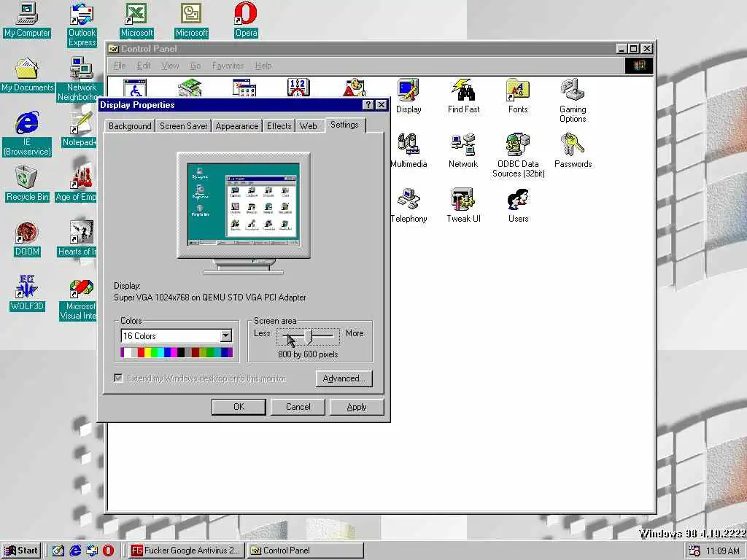Click the 16-color palette preview bar
Image resolution: width=747 pixels, height=560 pixels.
coord(177,352)
